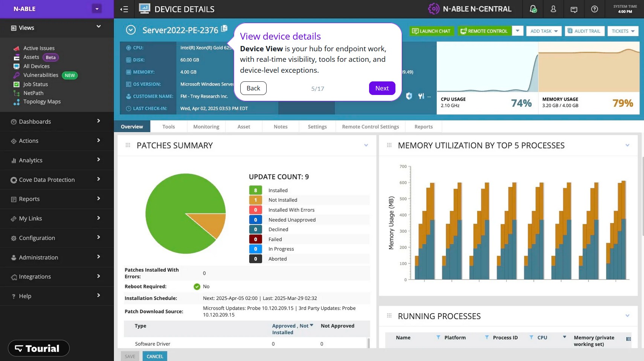Screen dimensions: 644x361
Task: Open NetPath view
Action: (x=33, y=93)
